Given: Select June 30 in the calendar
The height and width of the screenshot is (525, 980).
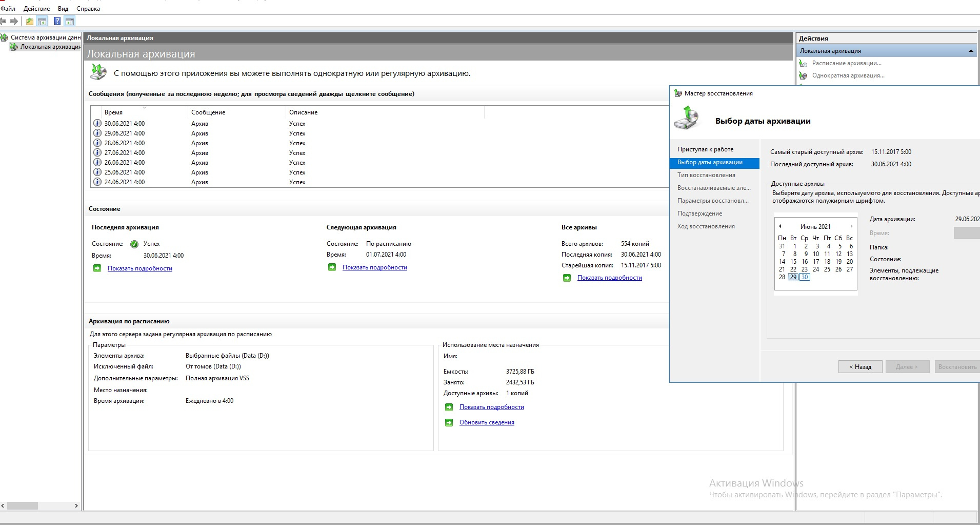Looking at the screenshot, I should point(805,277).
